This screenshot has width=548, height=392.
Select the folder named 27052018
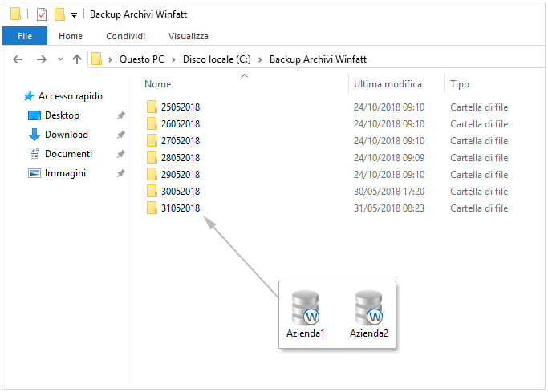(181, 140)
